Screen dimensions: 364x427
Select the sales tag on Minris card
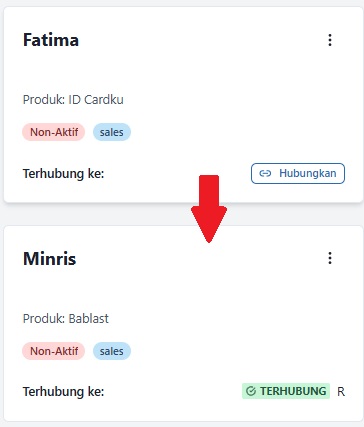click(x=112, y=351)
